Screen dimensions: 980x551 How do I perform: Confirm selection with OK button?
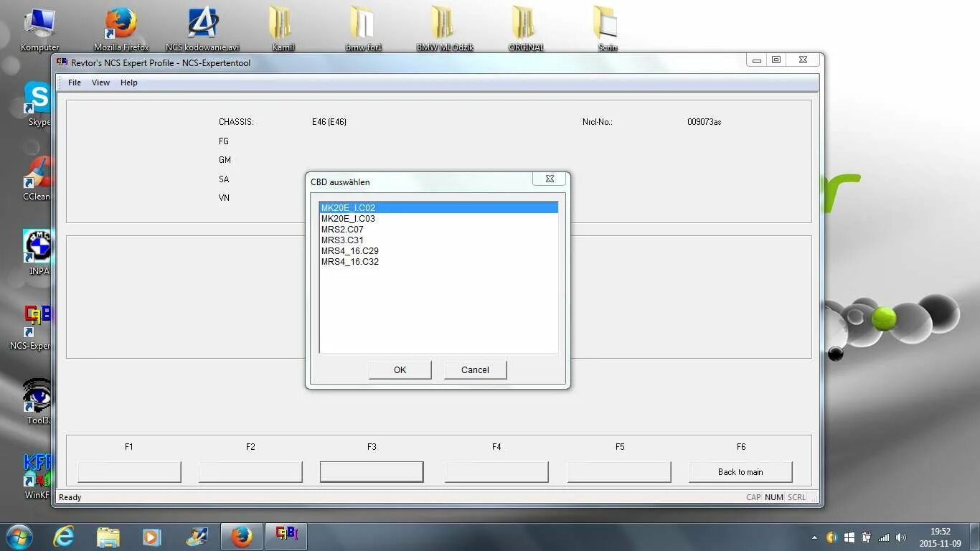pos(400,369)
